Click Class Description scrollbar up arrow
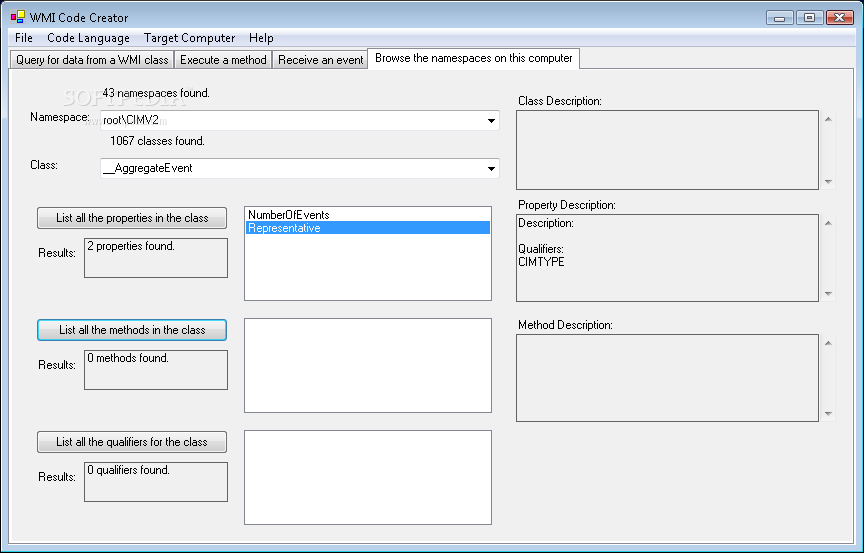 point(828,119)
